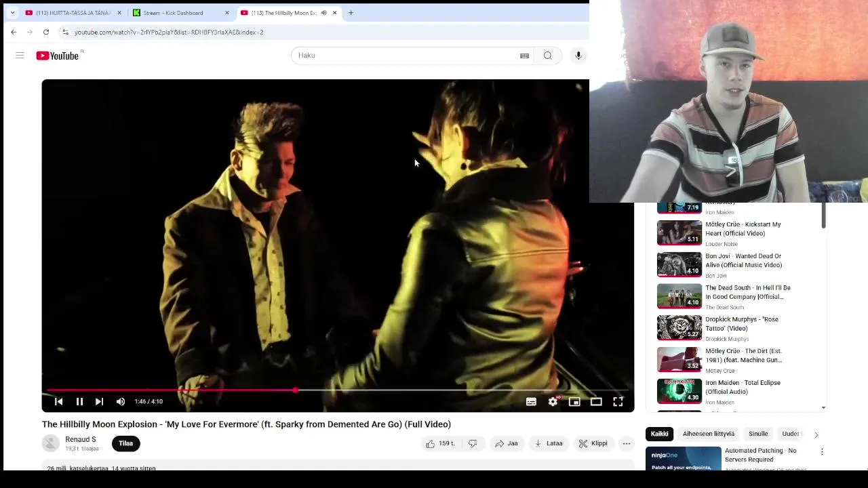Switch to HURTTA-TÄSSÄ JA TÄNÄÄN tab
Image resolution: width=868 pixels, height=488 pixels.
coord(73,13)
